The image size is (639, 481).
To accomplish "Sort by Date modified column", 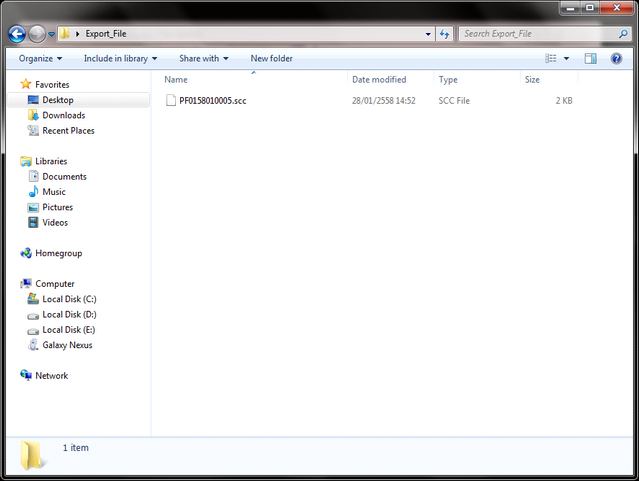I will (x=379, y=79).
